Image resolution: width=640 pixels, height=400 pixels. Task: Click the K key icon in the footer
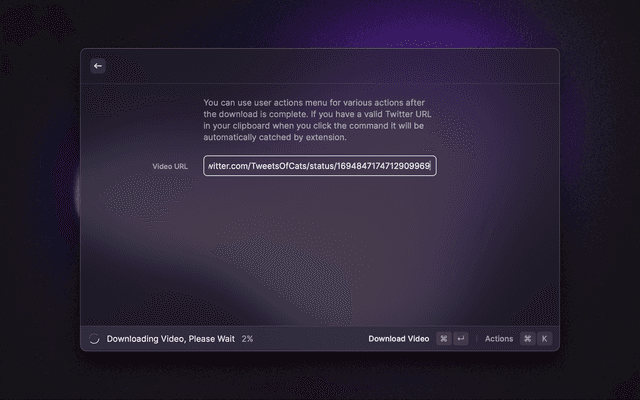point(544,339)
